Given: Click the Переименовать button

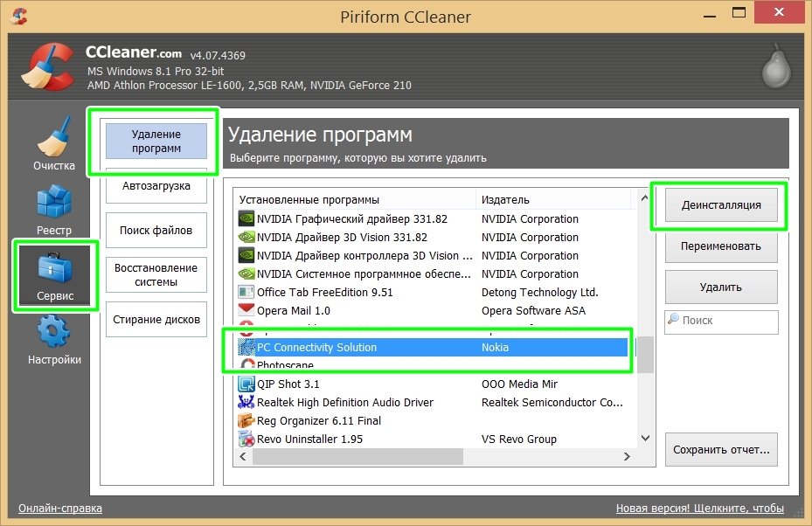Looking at the screenshot, I should click(x=721, y=246).
